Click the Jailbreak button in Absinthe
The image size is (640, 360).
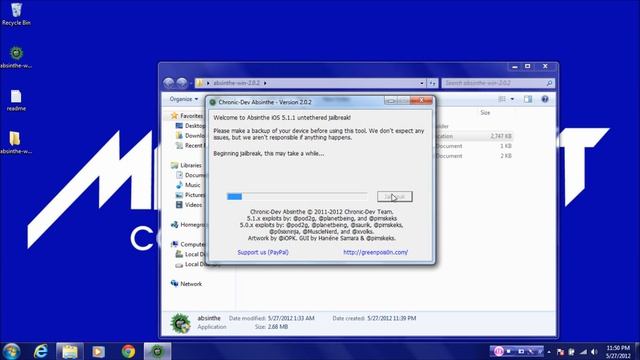[395, 197]
